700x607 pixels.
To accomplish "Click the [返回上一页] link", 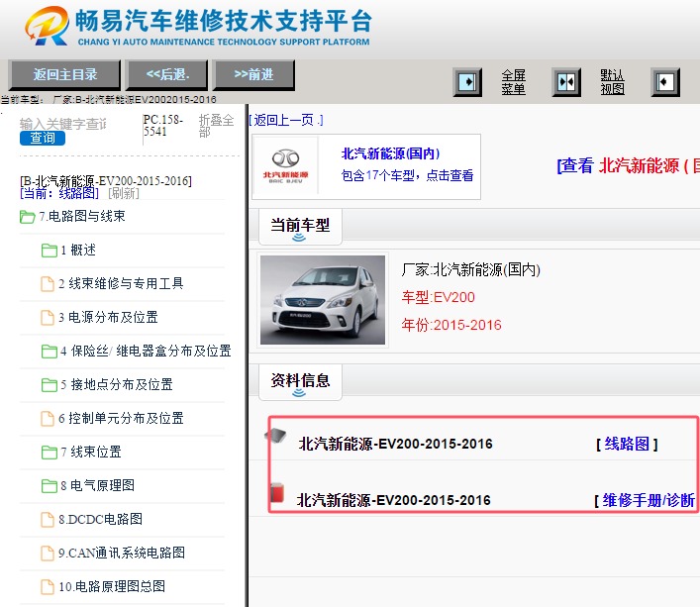I will [x=286, y=120].
